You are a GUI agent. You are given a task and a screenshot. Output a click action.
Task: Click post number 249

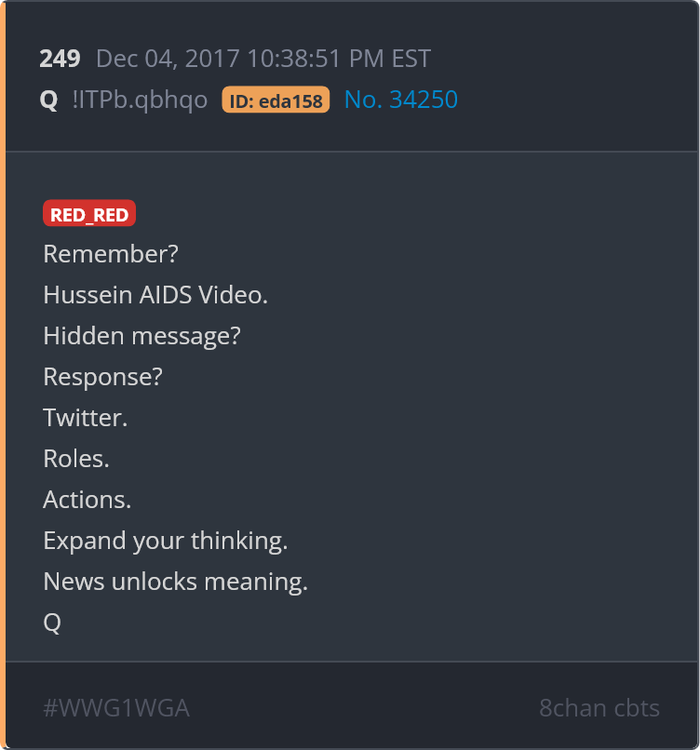tap(60, 59)
